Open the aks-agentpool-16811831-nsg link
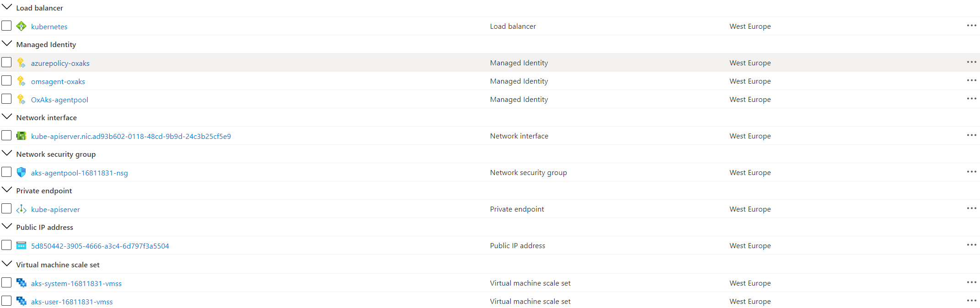Viewport: 980px width, 308px height. click(79, 173)
